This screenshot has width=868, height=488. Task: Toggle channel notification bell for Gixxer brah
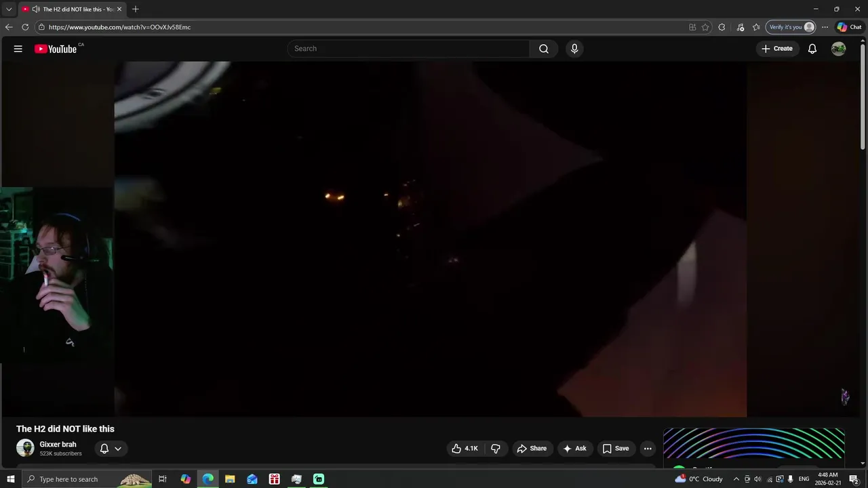pyautogui.click(x=104, y=449)
